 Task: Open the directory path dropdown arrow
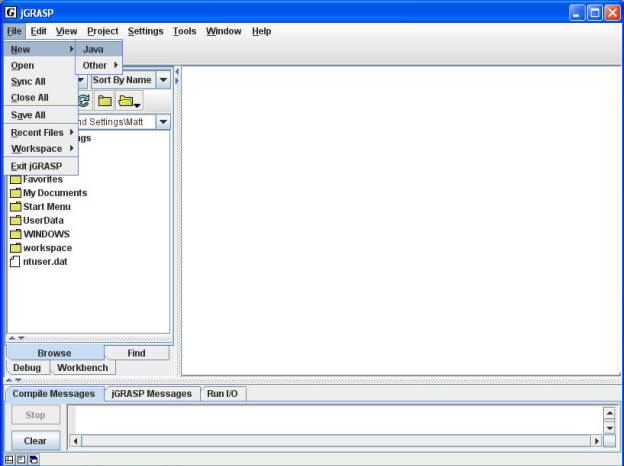click(163, 122)
